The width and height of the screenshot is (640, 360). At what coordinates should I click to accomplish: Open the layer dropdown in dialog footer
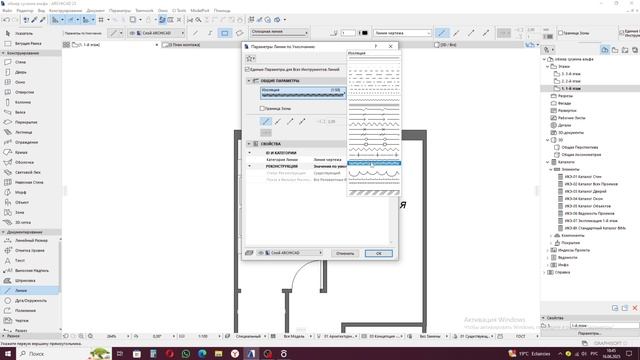289,253
